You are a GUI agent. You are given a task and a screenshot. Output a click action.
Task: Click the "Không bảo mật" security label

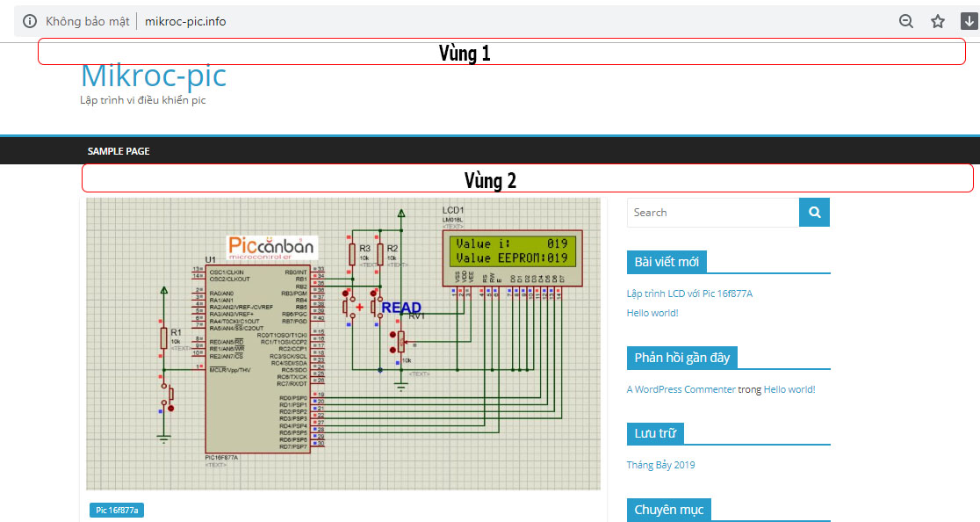pos(87,21)
